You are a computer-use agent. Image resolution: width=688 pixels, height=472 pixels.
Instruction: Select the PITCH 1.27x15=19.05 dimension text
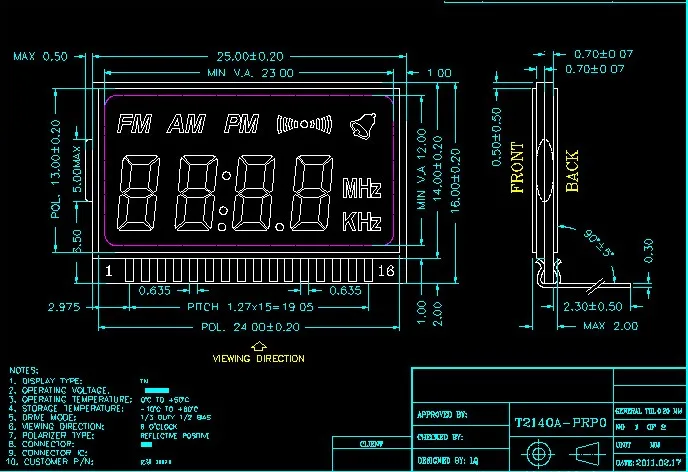(251, 307)
